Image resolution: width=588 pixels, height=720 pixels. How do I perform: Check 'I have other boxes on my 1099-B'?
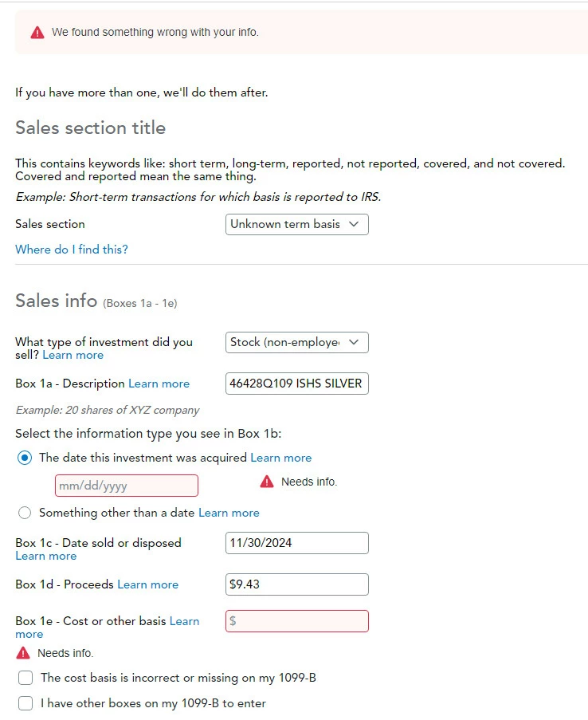[25, 703]
